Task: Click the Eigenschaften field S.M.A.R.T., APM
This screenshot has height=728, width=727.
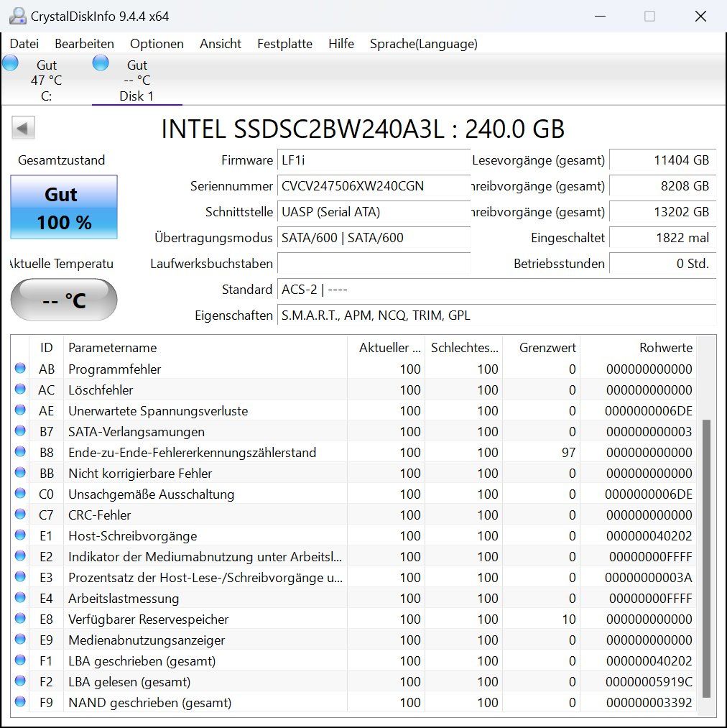Action: (x=496, y=315)
